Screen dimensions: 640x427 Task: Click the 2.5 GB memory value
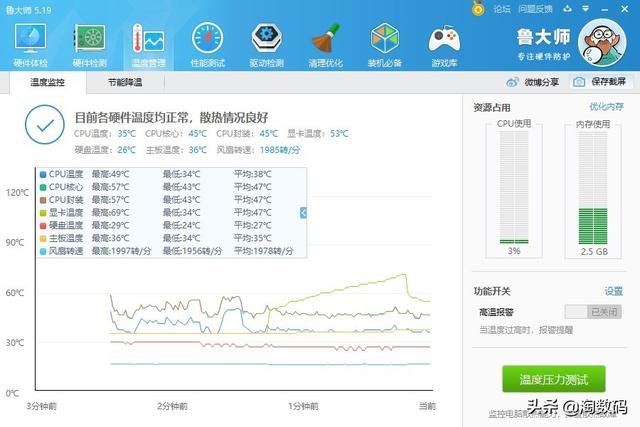click(x=594, y=251)
